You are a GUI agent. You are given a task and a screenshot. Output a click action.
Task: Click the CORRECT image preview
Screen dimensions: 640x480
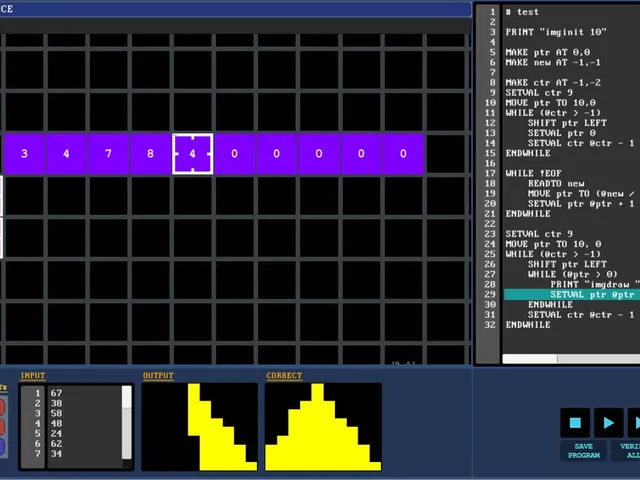click(323, 427)
